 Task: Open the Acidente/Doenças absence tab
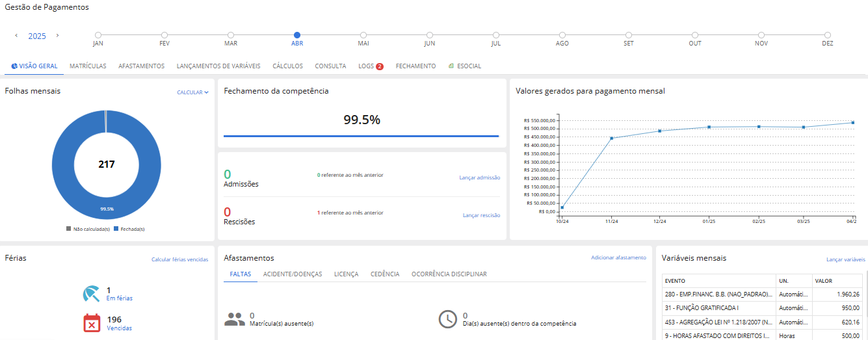pyautogui.click(x=292, y=274)
